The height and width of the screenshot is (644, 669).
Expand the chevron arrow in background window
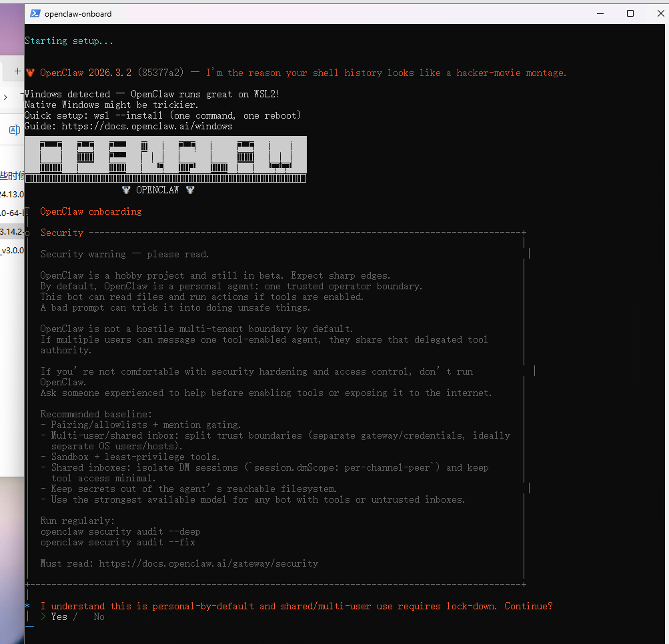5,97
